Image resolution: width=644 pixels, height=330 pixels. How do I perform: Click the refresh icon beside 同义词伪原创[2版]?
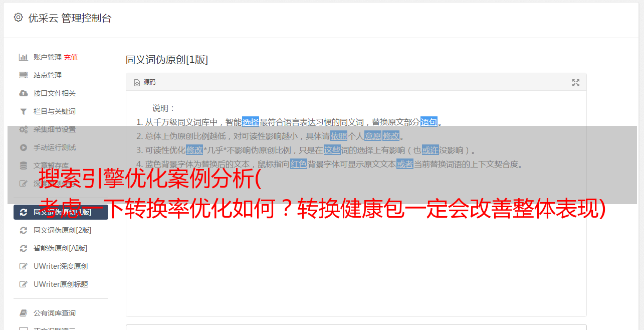(x=24, y=230)
